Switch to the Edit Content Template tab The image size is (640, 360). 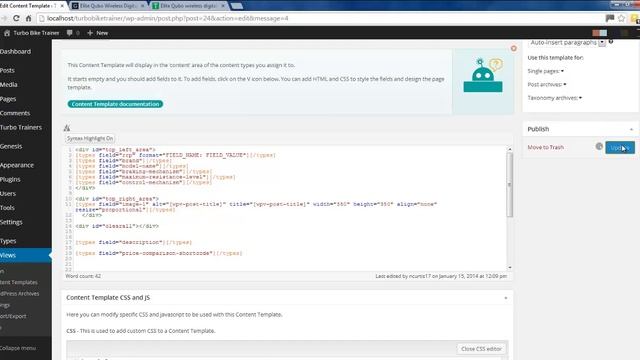click(x=29, y=6)
